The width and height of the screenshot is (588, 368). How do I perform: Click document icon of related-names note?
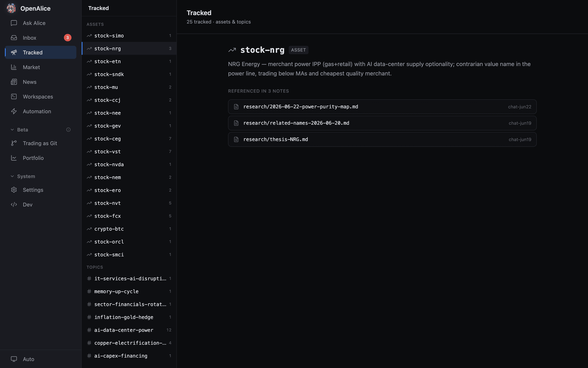point(236,123)
